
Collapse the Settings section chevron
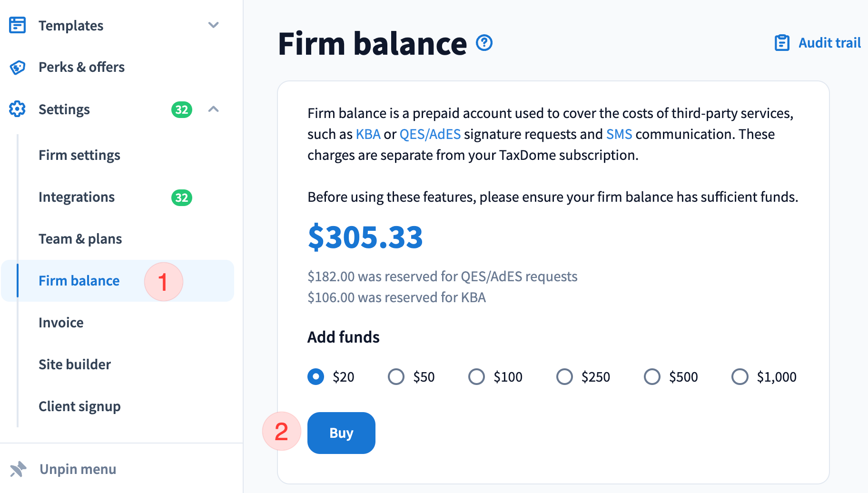pyautogui.click(x=214, y=109)
